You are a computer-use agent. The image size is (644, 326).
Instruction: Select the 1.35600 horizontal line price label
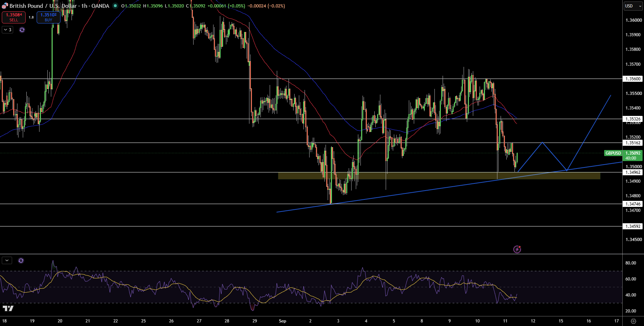click(x=633, y=79)
